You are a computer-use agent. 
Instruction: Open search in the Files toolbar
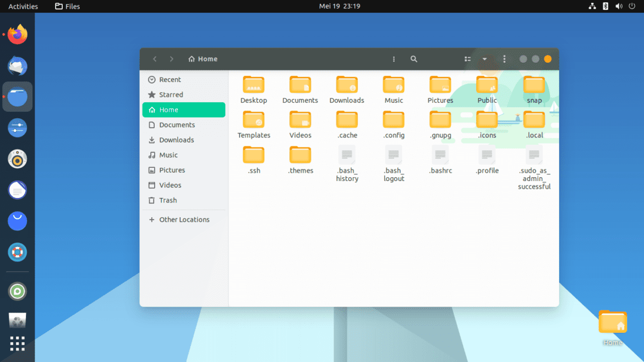click(x=414, y=59)
